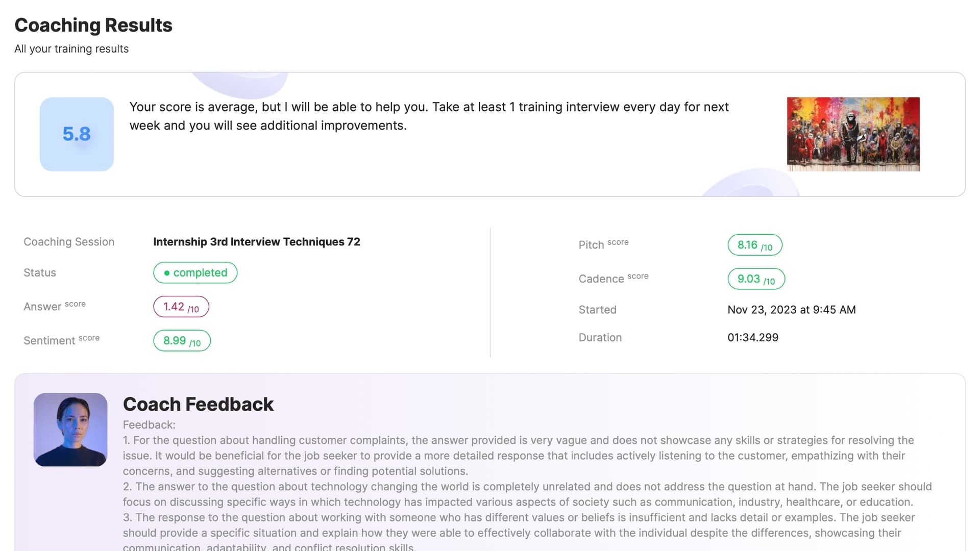
Task: Click the Answer score label
Action: pos(54,306)
